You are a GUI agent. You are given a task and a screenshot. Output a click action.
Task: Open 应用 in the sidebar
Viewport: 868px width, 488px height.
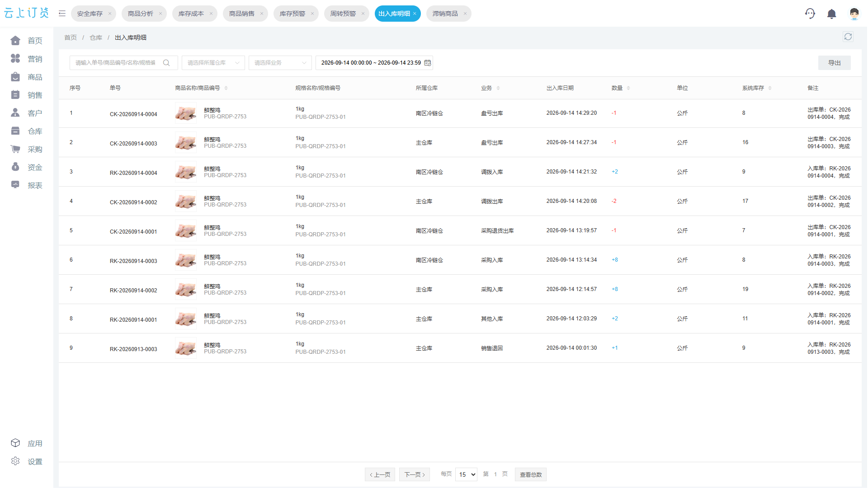pos(27,443)
